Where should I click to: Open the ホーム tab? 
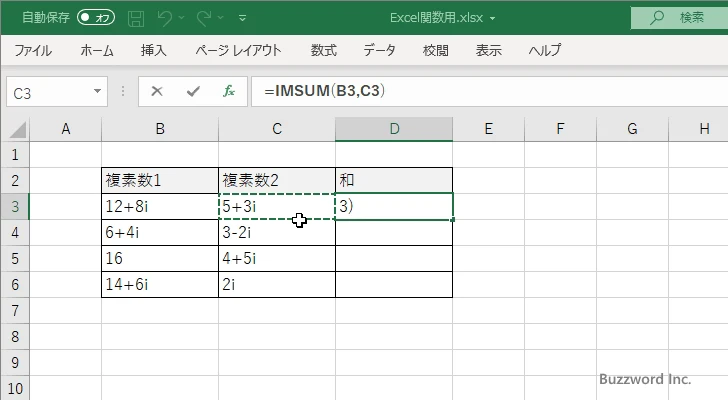[x=97, y=50]
